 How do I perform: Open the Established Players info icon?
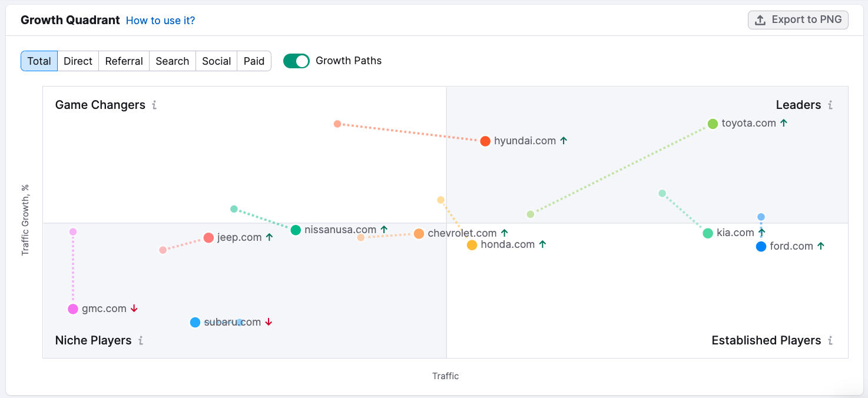830,341
